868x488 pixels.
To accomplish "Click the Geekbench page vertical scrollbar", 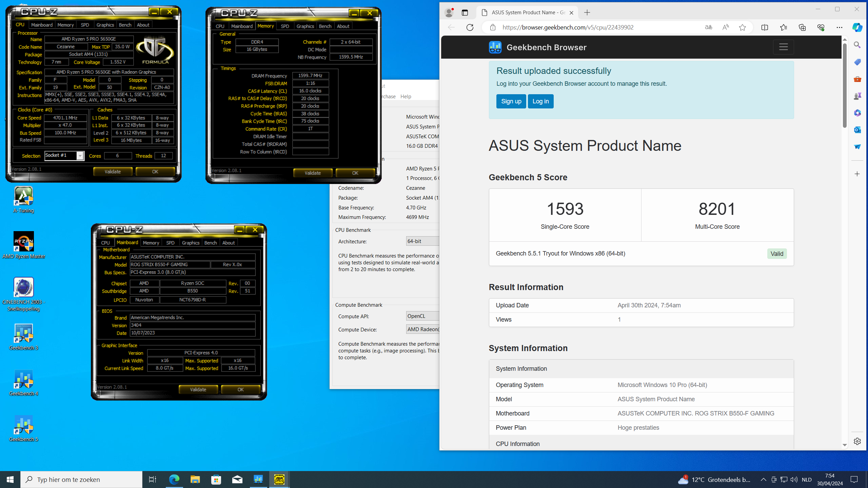I will 845,86.
